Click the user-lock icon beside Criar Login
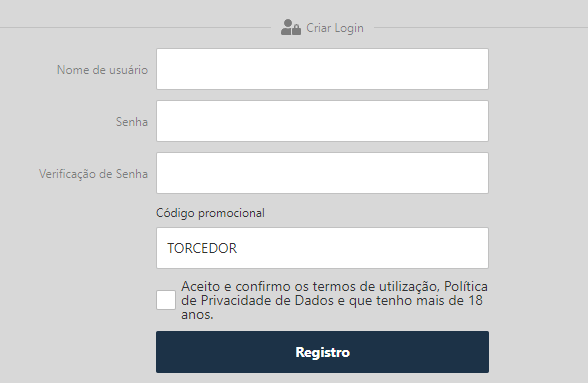Screen dimensions: 588x383 (291, 27)
